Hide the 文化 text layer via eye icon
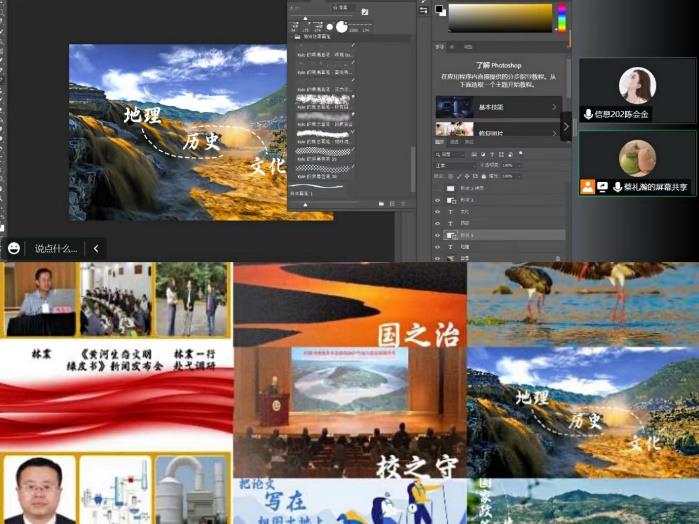 coord(437,211)
